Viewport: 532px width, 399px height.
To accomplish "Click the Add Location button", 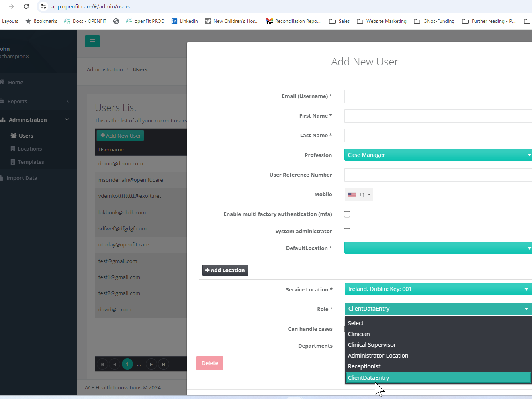I will point(225,270).
